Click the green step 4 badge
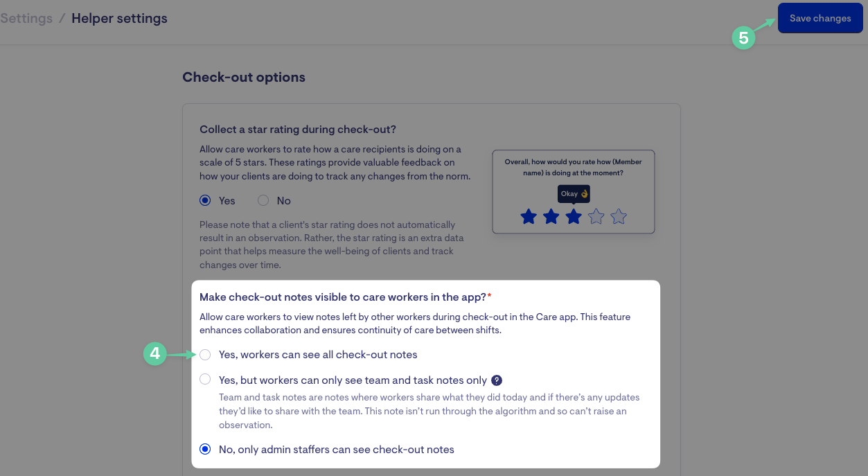 pyautogui.click(x=154, y=354)
